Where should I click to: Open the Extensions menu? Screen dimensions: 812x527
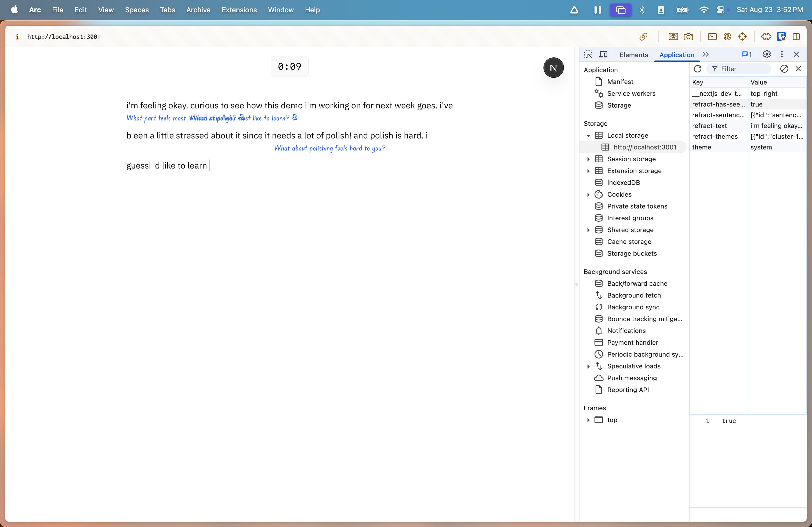[239, 10]
